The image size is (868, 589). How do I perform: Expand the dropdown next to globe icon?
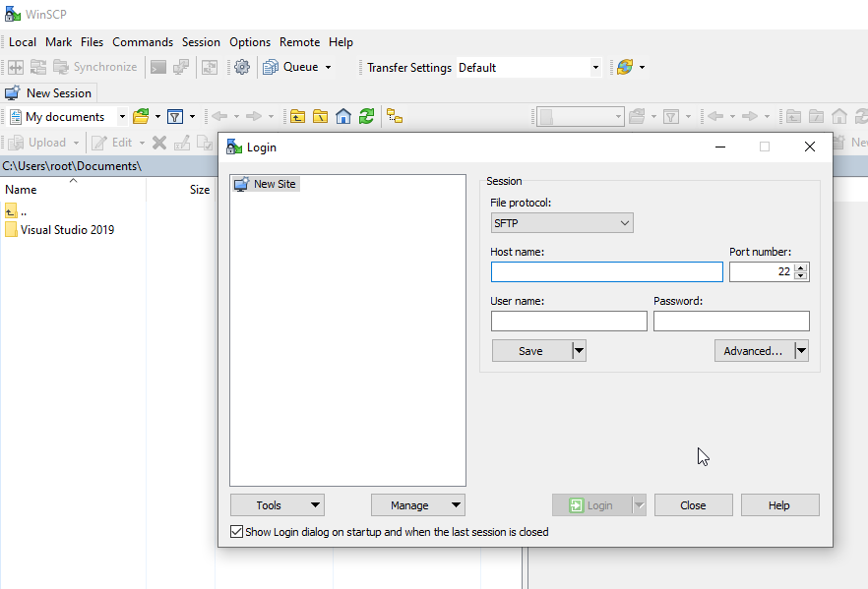[x=642, y=68]
